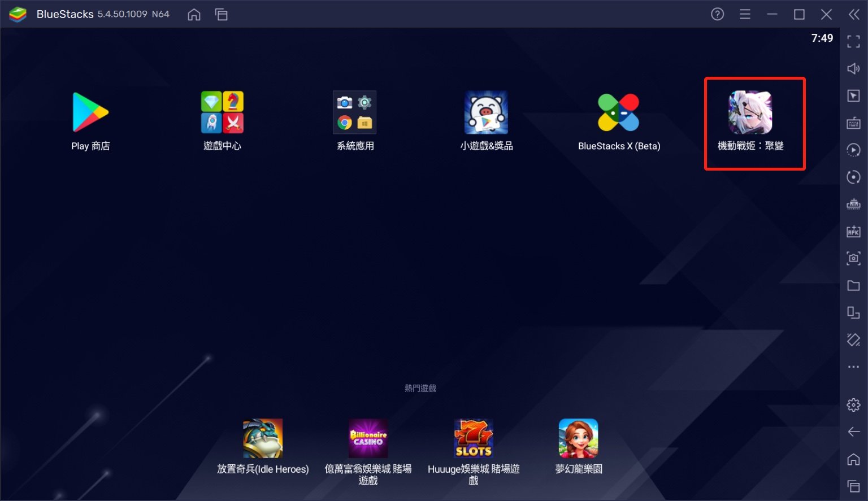Open multi-instance tabs icon in title bar
Viewport: 868px width, 501px height.
222,14
